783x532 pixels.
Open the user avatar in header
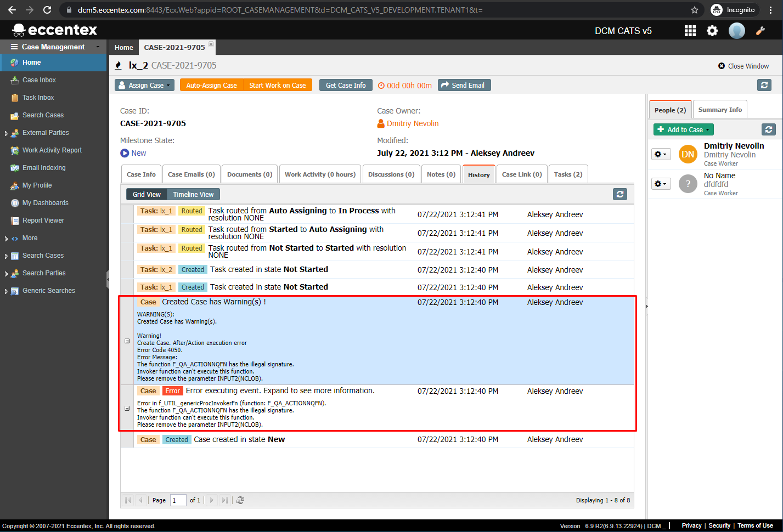click(737, 31)
